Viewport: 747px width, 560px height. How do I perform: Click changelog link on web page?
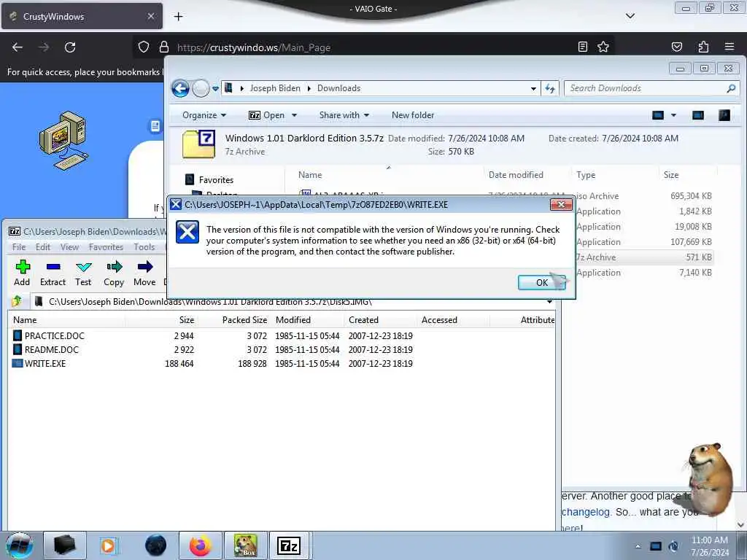(586, 512)
